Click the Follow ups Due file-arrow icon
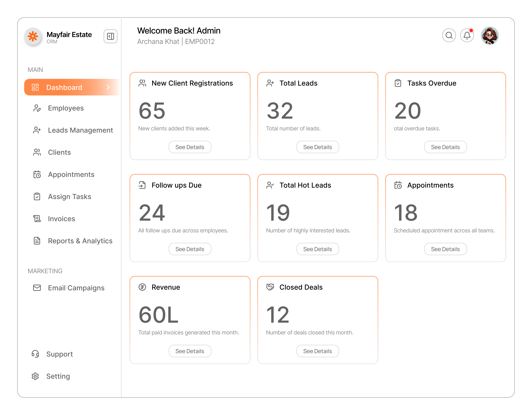This screenshot has width=532, height=415. click(x=142, y=185)
